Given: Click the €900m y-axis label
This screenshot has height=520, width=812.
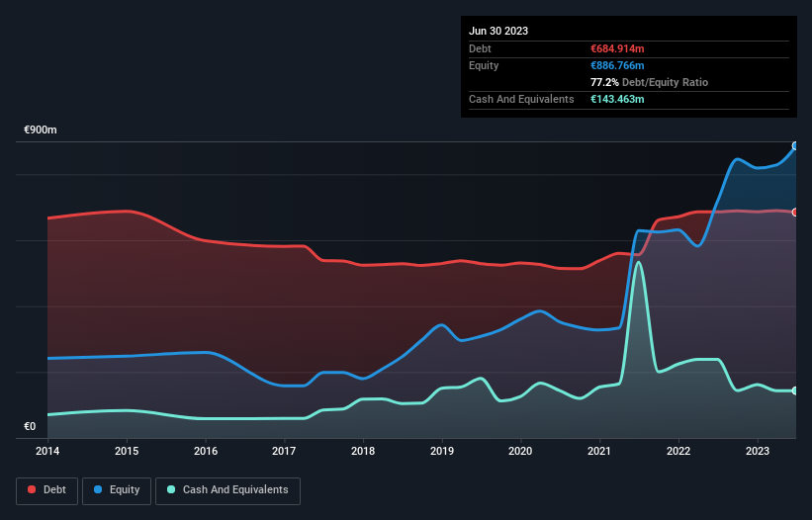Looking at the screenshot, I should pos(41,130).
